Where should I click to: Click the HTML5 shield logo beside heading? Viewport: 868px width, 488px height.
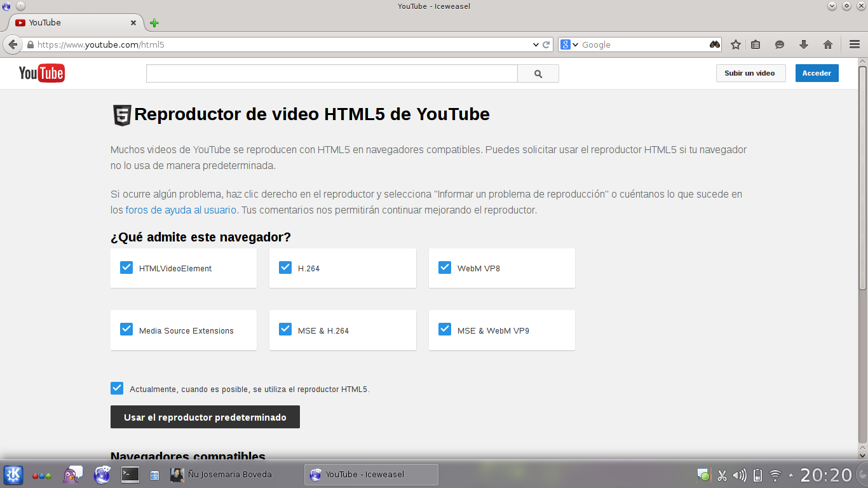(x=122, y=115)
